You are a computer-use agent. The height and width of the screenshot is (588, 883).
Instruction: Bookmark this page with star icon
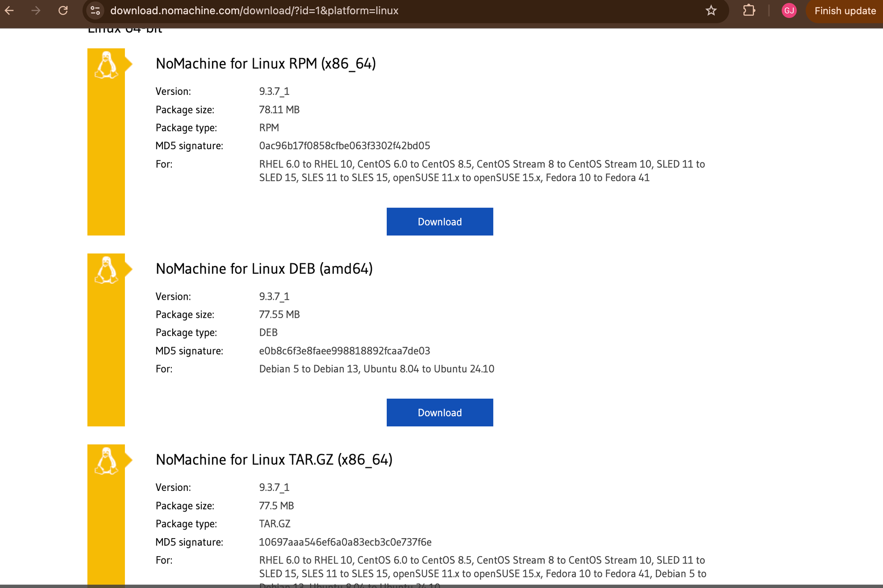point(711,11)
